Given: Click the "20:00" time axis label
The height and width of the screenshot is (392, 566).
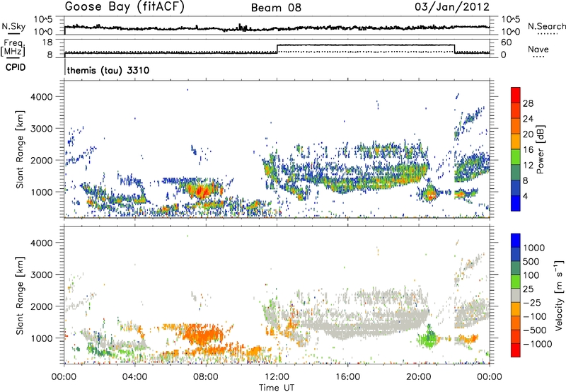Looking at the screenshot, I should click(418, 377).
